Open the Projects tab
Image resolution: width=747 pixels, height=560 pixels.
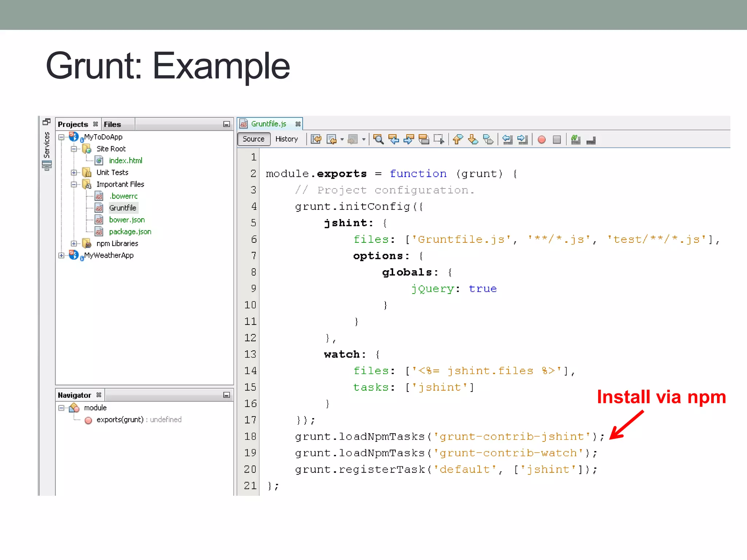(x=73, y=124)
